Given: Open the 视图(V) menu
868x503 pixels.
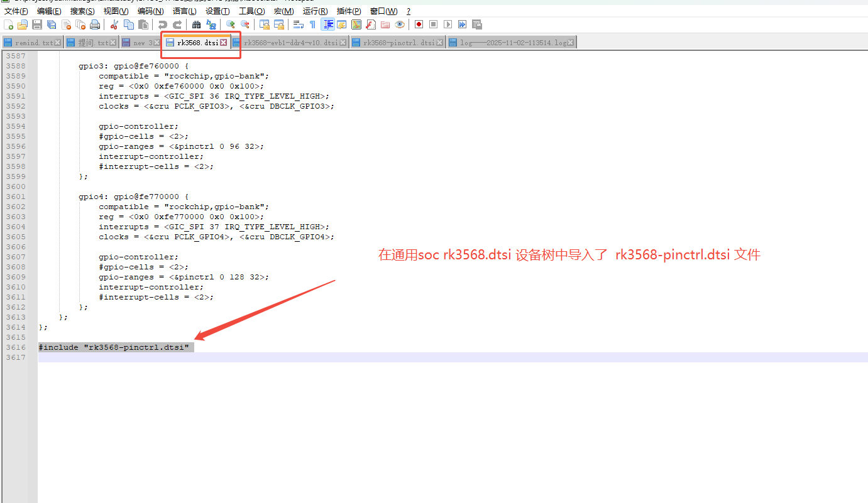Looking at the screenshot, I should (116, 11).
